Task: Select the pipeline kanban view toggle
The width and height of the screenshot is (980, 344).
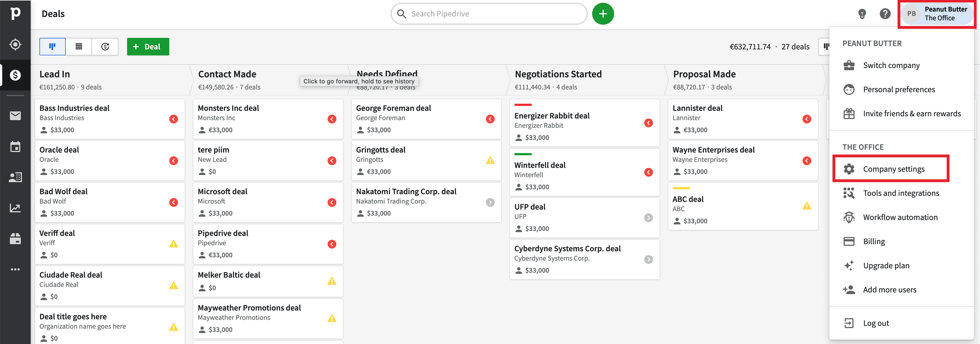Action: (x=53, y=46)
